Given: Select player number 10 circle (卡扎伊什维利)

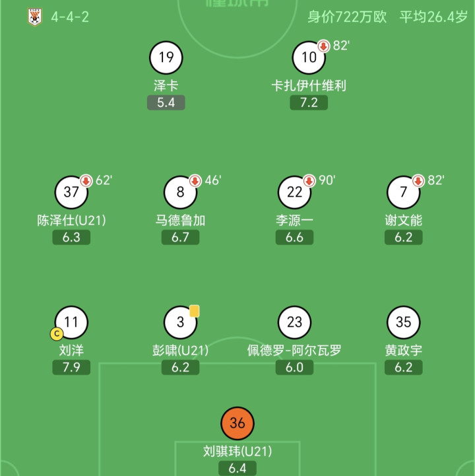Looking at the screenshot, I should [x=309, y=57].
